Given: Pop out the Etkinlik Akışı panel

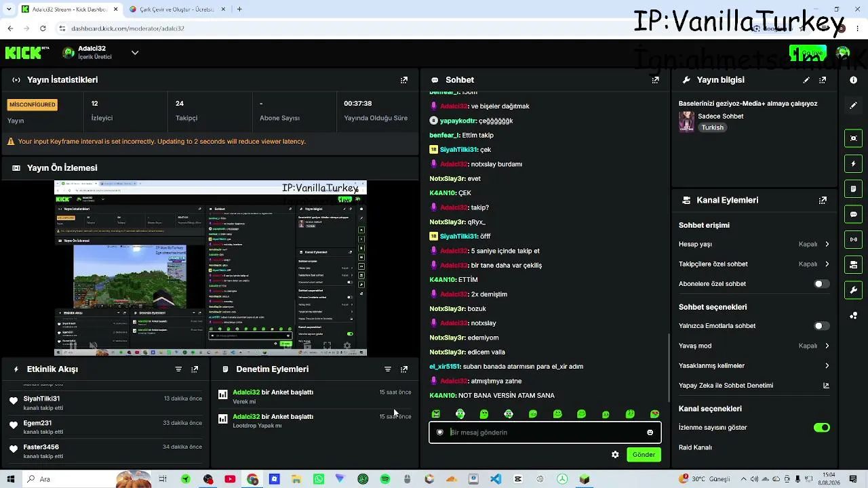Looking at the screenshot, I should (x=195, y=369).
